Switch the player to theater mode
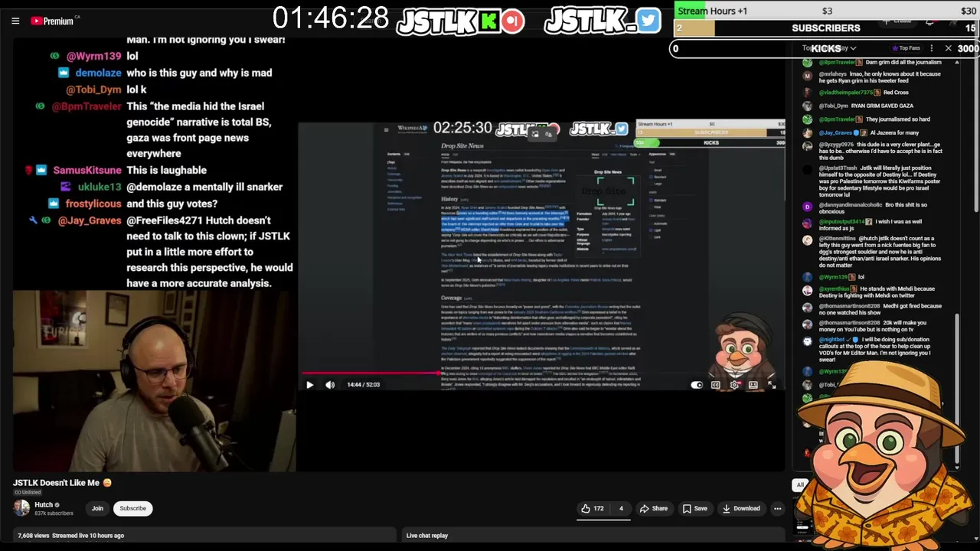 753,385
